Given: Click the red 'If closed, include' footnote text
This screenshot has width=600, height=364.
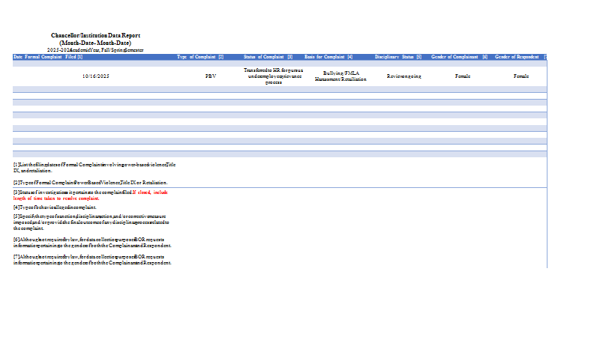Looking at the screenshot, I should [151, 192].
